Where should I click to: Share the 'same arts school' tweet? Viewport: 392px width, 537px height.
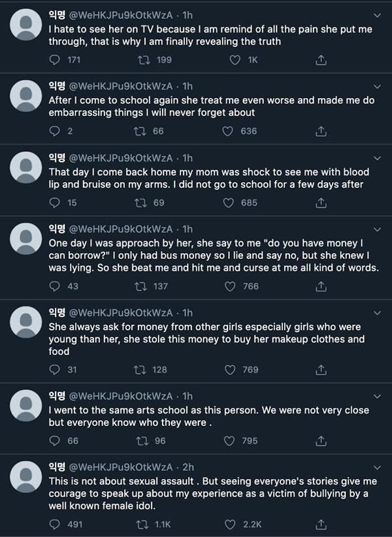(320, 441)
